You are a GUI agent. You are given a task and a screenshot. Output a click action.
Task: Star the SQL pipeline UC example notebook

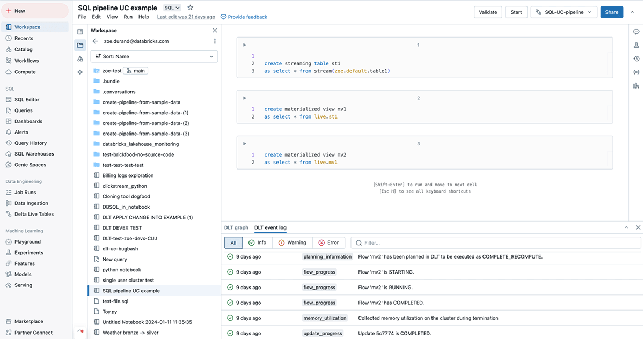click(190, 8)
